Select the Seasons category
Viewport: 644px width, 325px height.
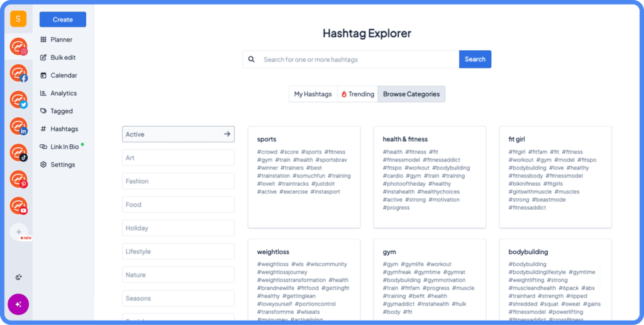(x=178, y=299)
